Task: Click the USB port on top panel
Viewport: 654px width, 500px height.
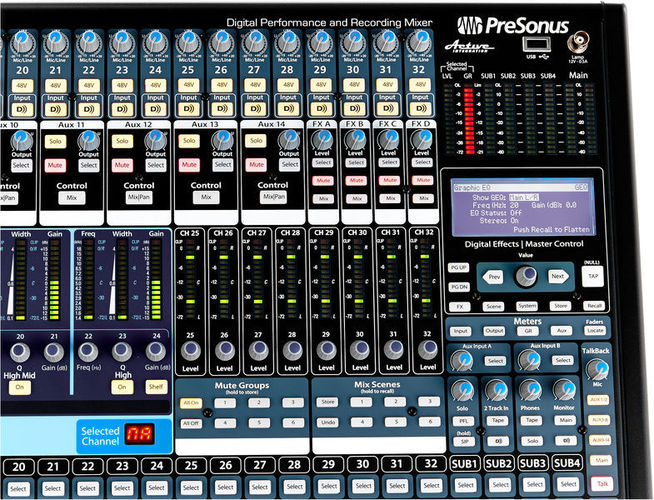Action: (537, 45)
